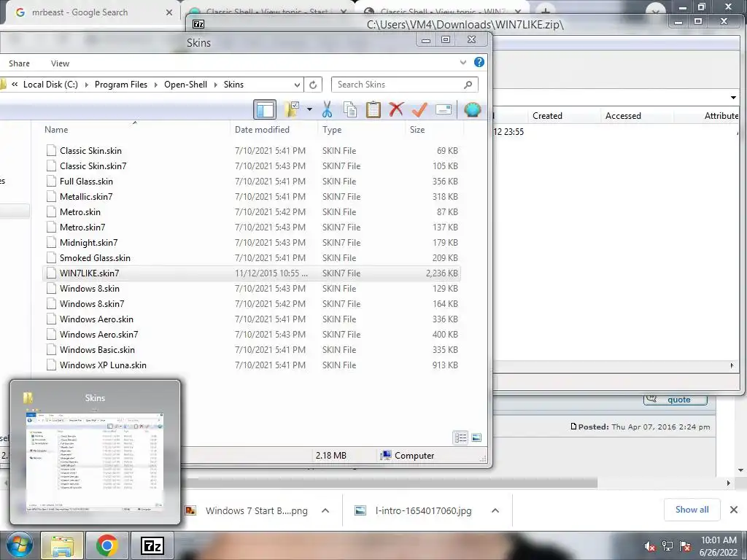The image size is (747, 560).
Task: Click the red X Delete icon
Action: (x=396, y=109)
